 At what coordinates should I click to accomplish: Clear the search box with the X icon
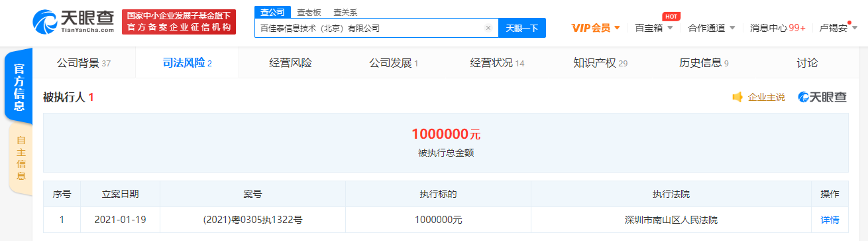click(x=488, y=28)
